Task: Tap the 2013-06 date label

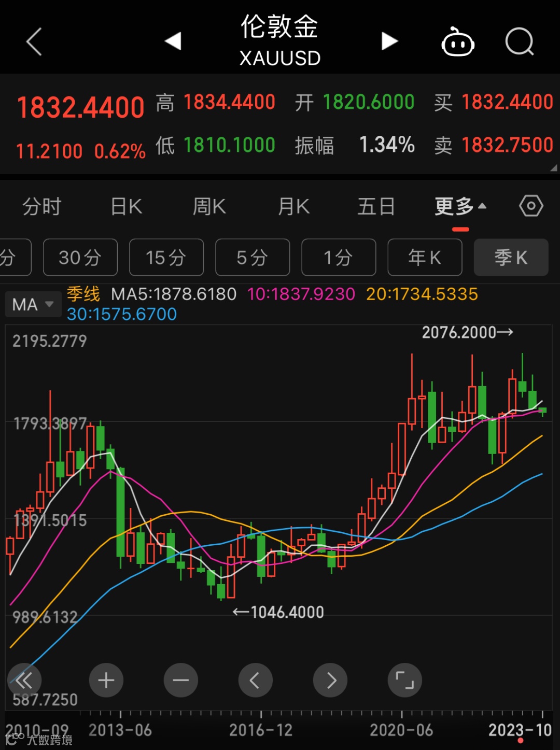Action: pyautogui.click(x=120, y=730)
